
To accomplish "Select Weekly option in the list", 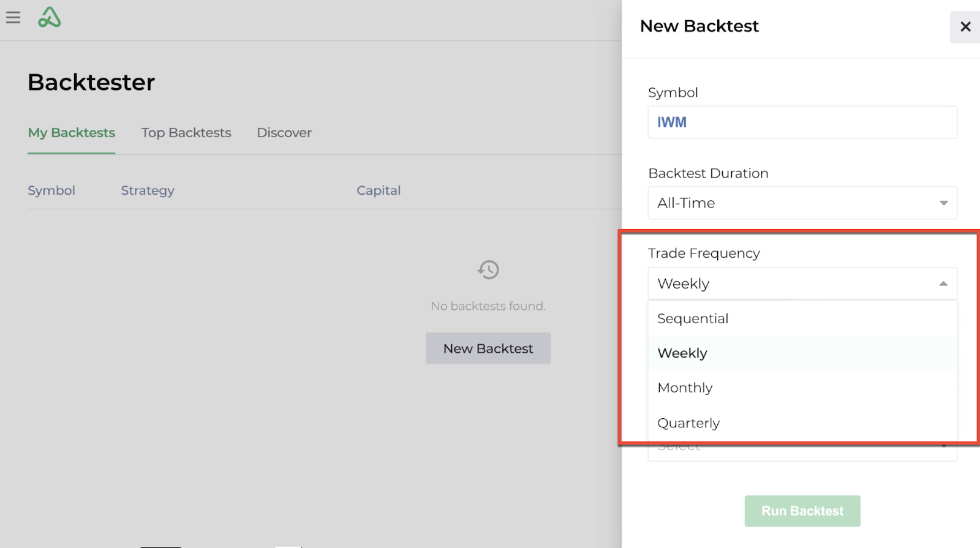I will (x=802, y=353).
